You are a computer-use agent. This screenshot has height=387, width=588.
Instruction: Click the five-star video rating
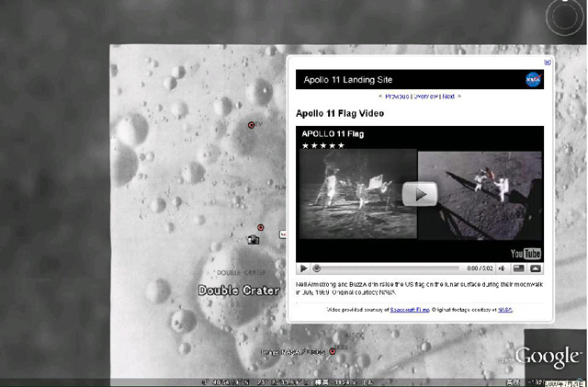coord(322,145)
